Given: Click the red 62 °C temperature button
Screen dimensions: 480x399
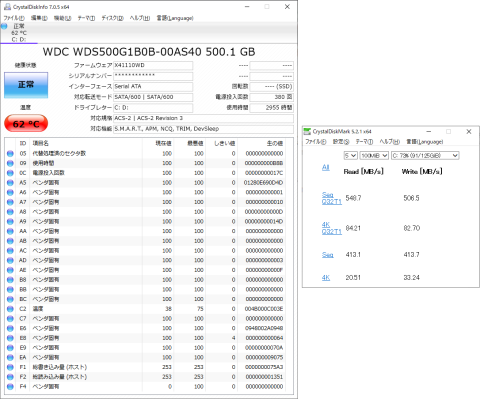Looking at the screenshot, I should [x=26, y=124].
